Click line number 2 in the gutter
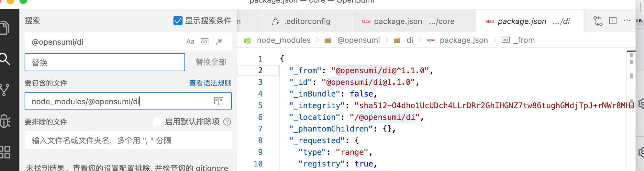 260,70
